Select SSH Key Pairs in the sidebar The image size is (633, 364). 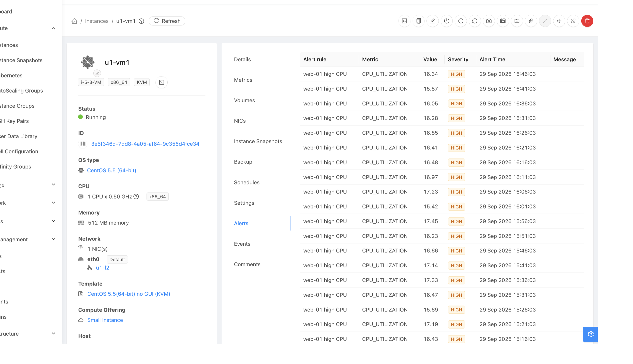point(15,121)
